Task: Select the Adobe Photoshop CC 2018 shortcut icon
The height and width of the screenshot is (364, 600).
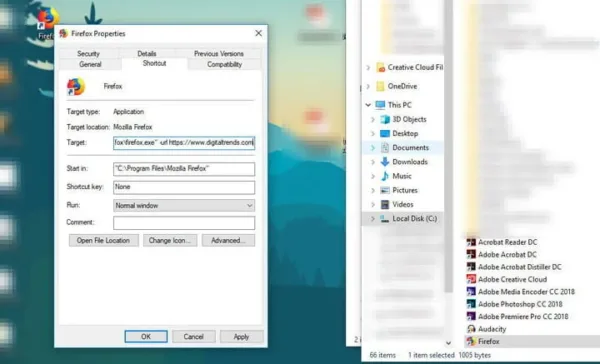Action: [x=471, y=304]
